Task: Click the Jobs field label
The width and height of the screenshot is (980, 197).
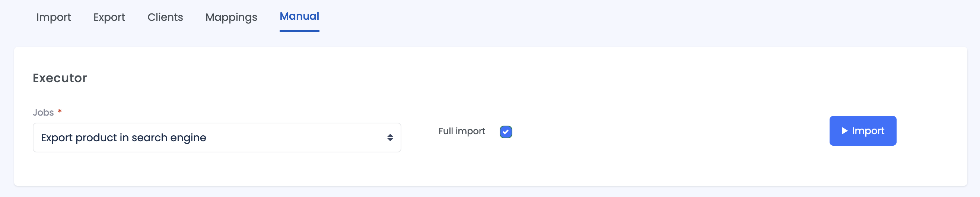Action: coord(43,112)
